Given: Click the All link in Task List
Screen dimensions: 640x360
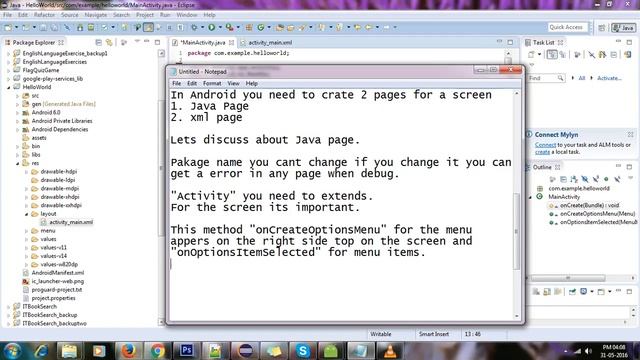Looking at the screenshot, I should [x=582, y=78].
